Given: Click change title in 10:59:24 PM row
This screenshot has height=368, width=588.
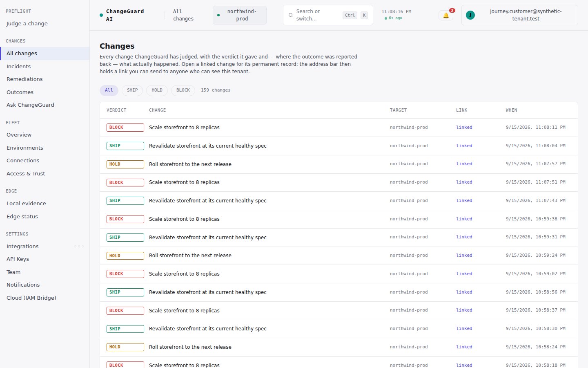Looking at the screenshot, I should click(190, 256).
